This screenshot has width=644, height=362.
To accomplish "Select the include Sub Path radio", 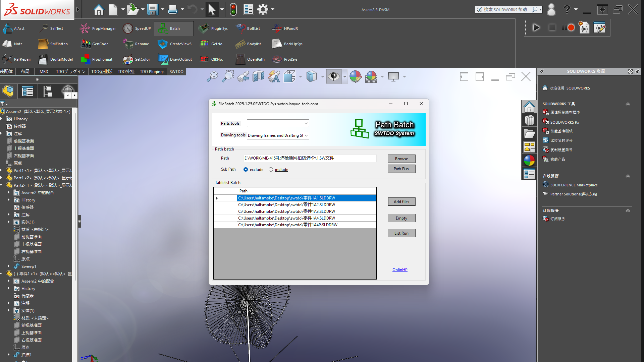I will coord(271,170).
